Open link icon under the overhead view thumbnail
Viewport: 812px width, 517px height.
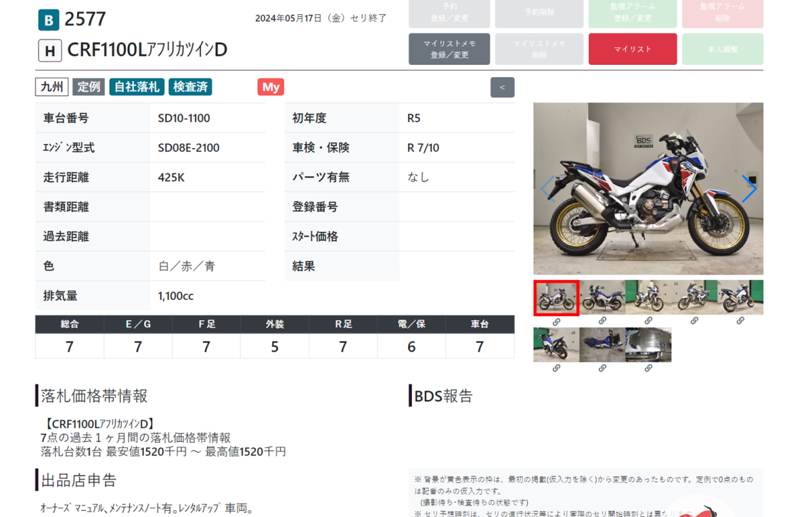(x=602, y=369)
